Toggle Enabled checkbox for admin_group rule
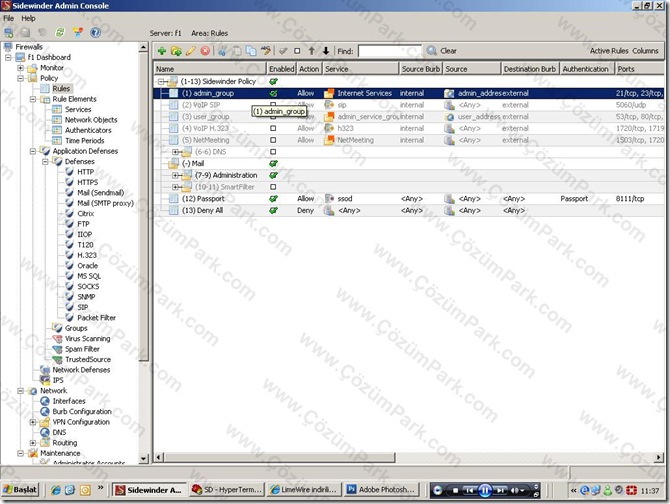Image resolution: width=670 pixels, height=504 pixels. (x=273, y=93)
